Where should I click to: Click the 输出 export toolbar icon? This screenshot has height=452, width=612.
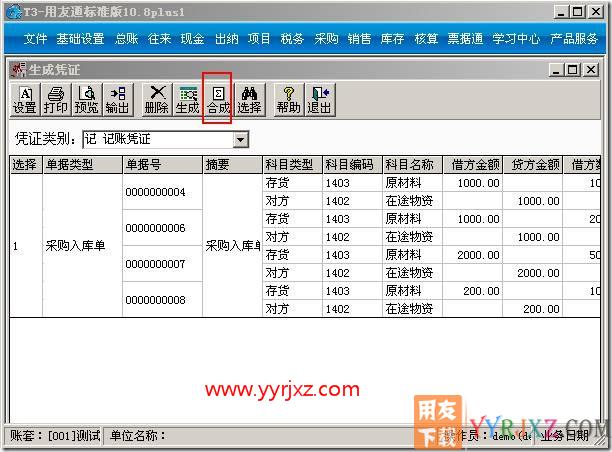[117, 100]
